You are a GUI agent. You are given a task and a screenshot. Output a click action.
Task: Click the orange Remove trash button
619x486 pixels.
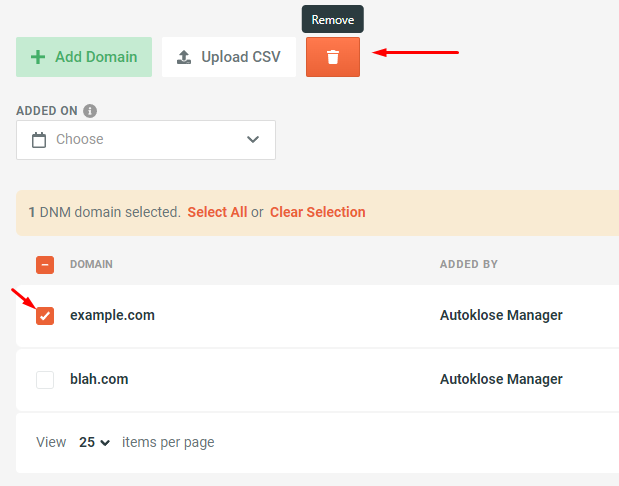tap(333, 57)
